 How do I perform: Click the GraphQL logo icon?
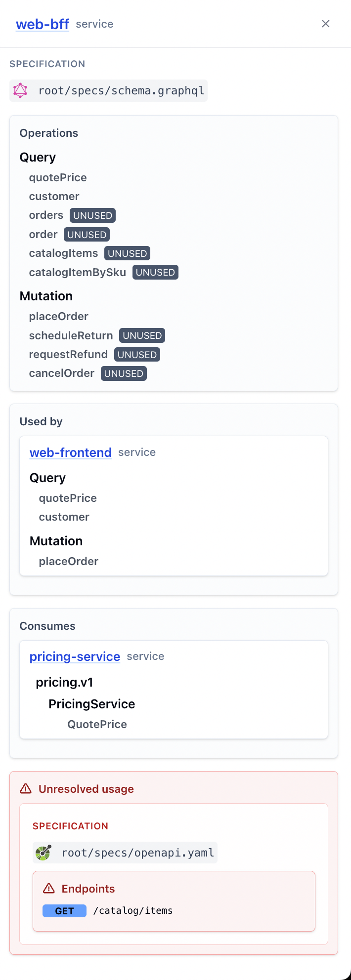point(20,90)
